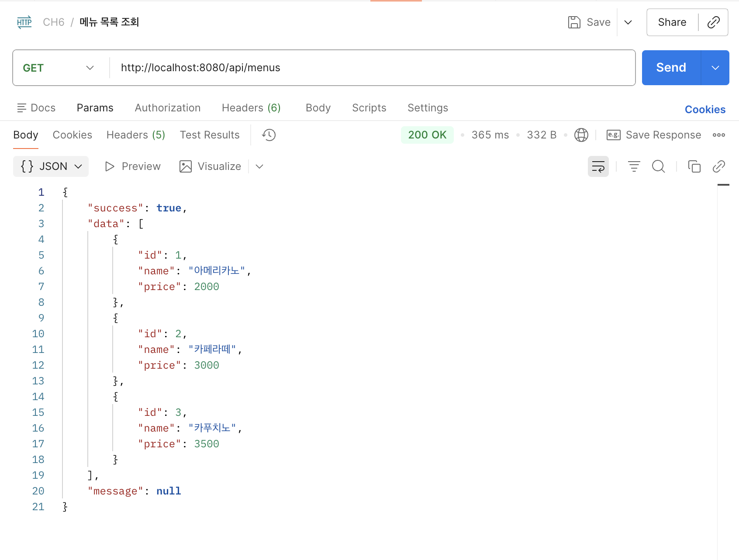This screenshot has height=560, width=739.
Task: Click line number 3 in gutter
Action: click(41, 224)
